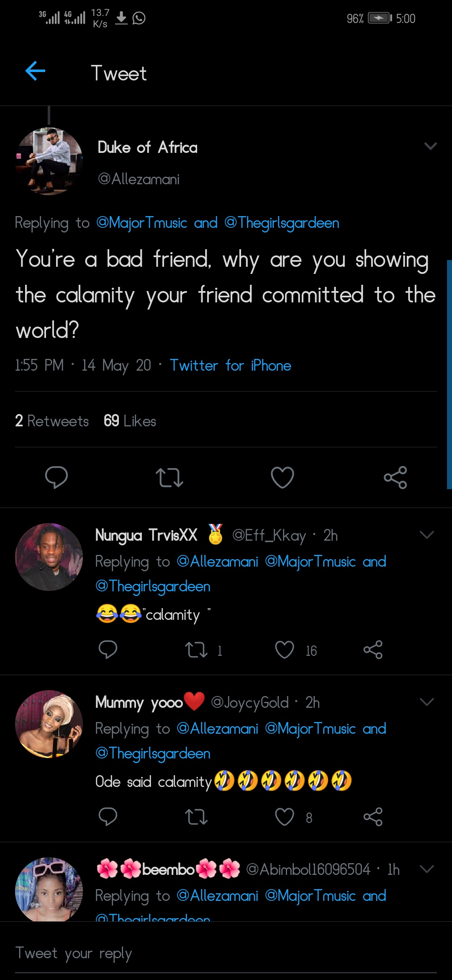452x980 pixels.
Task: View the 2 Retweets list
Action: (x=52, y=421)
